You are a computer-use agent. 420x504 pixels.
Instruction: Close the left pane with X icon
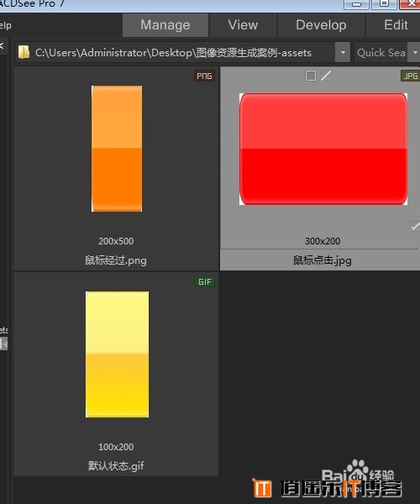coord(2,45)
